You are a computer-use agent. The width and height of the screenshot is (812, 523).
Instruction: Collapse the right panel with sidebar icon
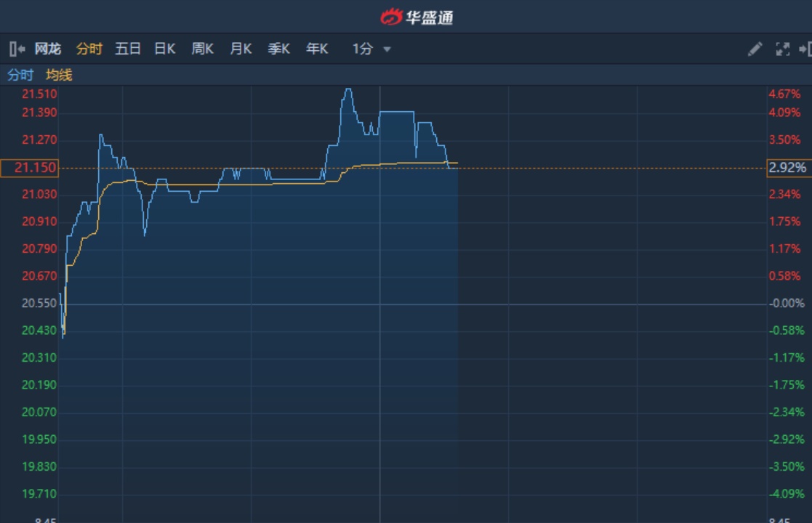pos(805,49)
